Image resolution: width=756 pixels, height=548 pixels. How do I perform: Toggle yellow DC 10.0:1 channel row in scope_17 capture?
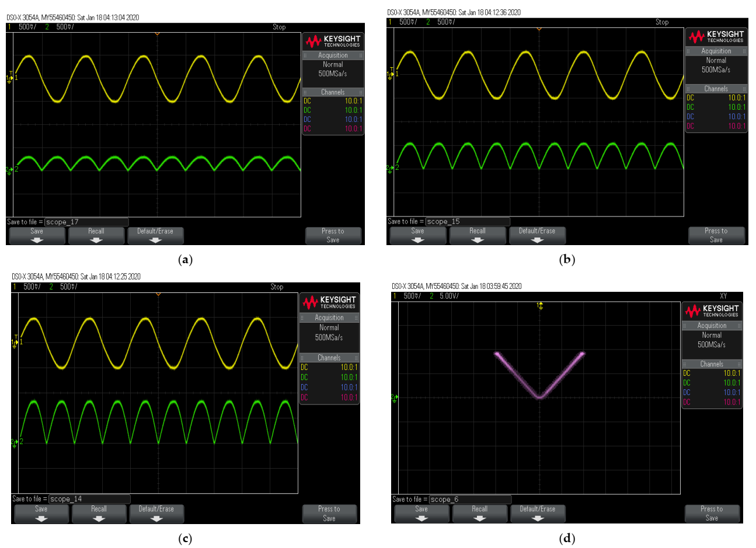(333, 101)
